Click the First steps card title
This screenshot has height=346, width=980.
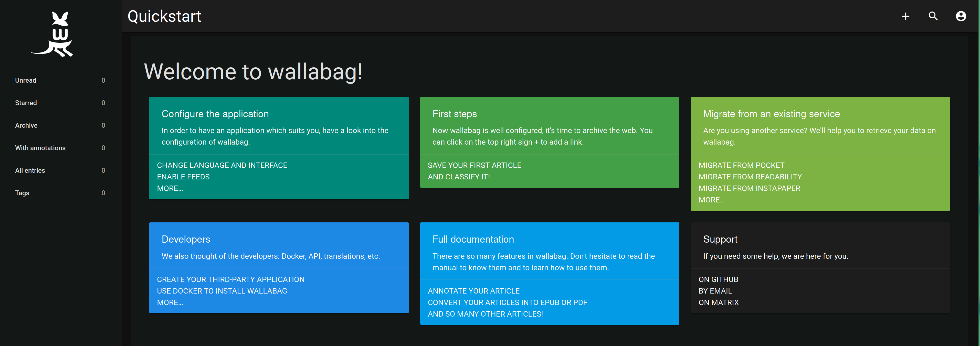454,114
